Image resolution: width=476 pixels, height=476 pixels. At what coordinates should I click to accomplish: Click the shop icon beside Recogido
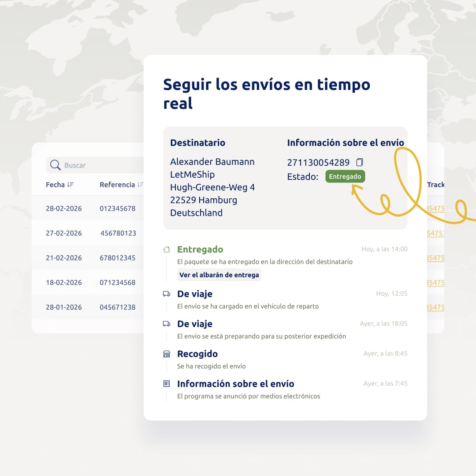pos(167,354)
